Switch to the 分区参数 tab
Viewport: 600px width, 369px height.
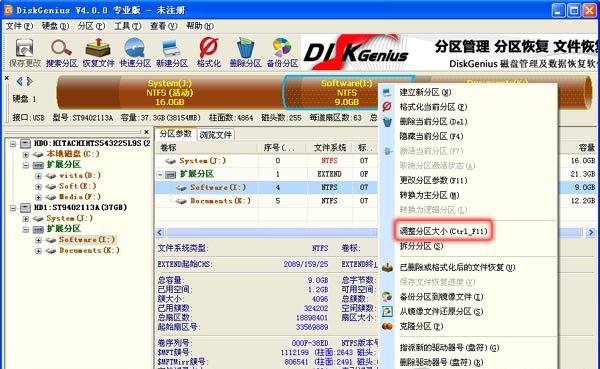[176, 134]
